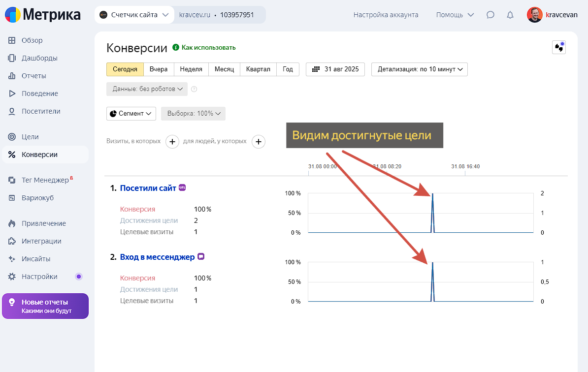Open Цели in the sidebar
588x372 pixels.
point(30,137)
